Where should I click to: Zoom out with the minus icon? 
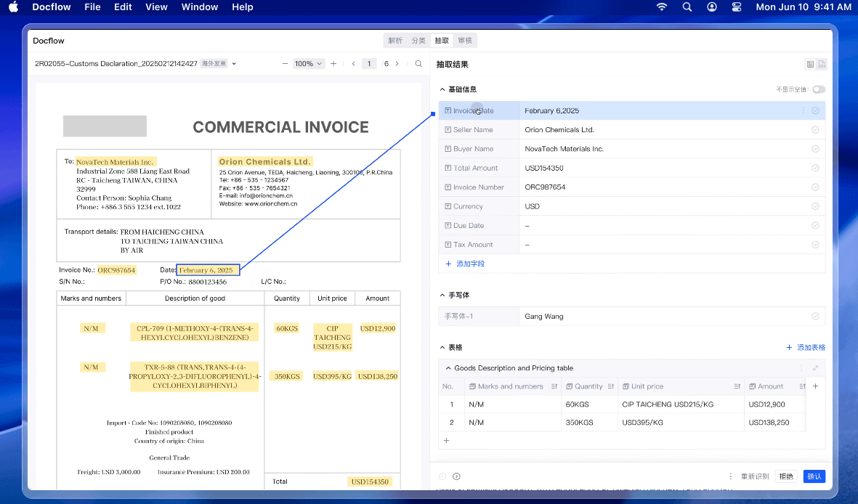(285, 64)
